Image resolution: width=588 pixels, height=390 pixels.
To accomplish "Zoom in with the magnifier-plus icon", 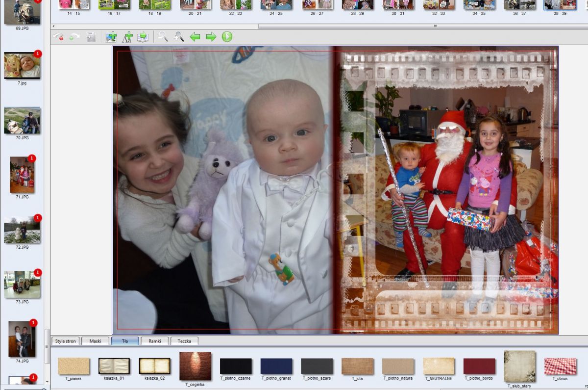I will 179,37.
